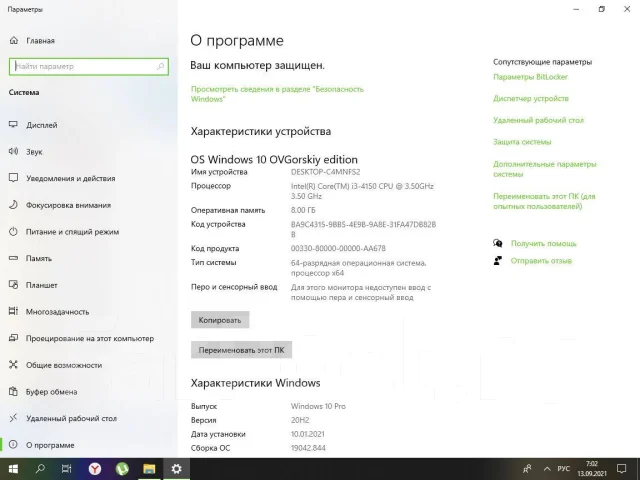The image size is (640, 480).
Task: Launch Yandex Browser from the taskbar
Action: 95,469
